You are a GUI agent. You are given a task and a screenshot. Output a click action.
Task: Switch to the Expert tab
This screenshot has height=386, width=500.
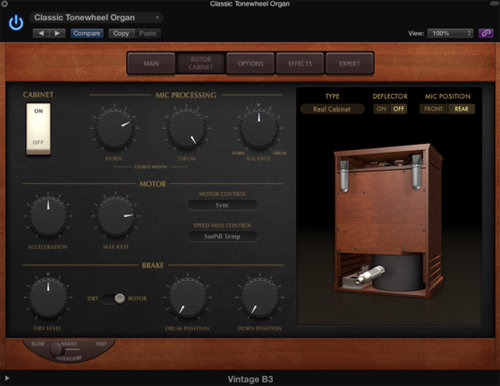pos(349,63)
